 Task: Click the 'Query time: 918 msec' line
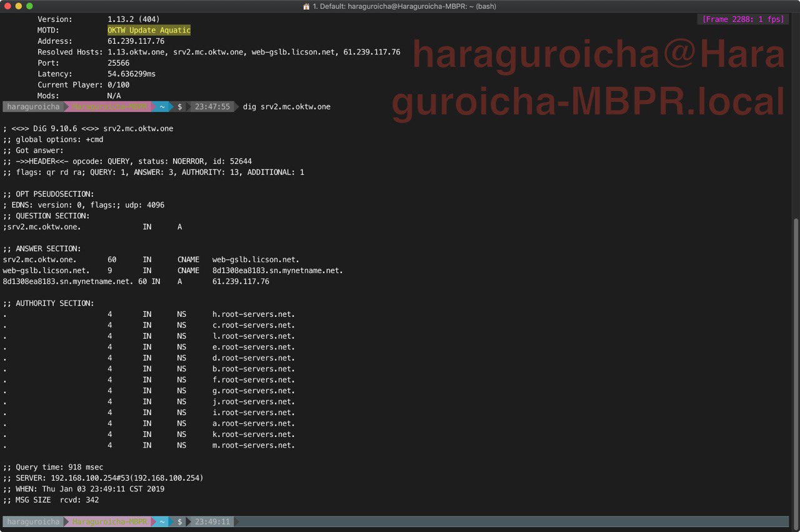(x=53, y=468)
